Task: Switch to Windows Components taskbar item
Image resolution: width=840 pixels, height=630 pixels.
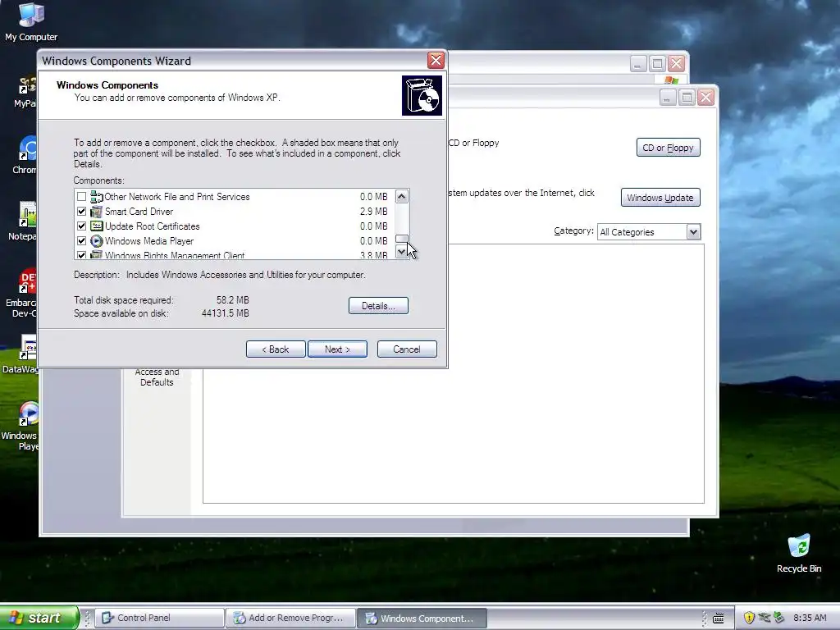Action: tap(422, 618)
